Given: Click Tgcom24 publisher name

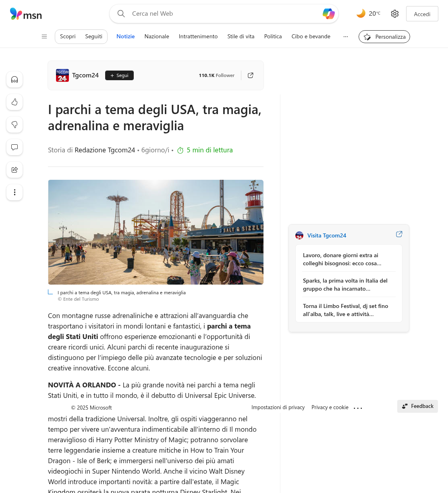Looking at the screenshot, I should click(x=85, y=75).
